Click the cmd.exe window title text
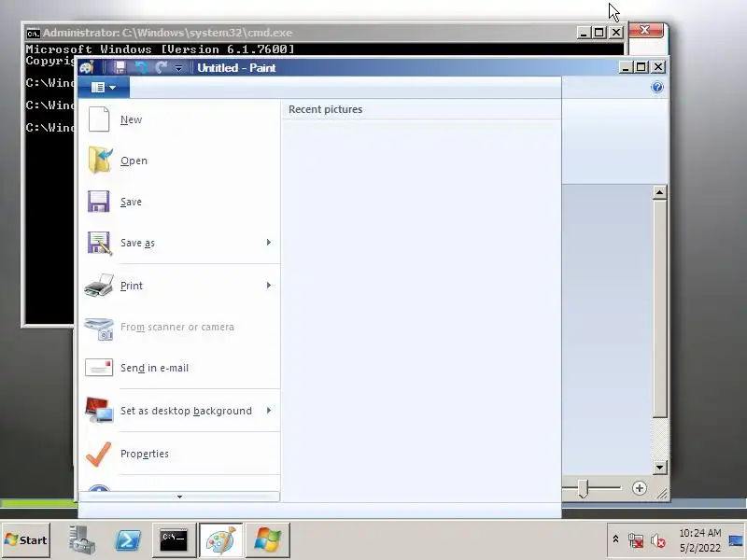The width and height of the screenshot is (747, 560). [x=168, y=33]
